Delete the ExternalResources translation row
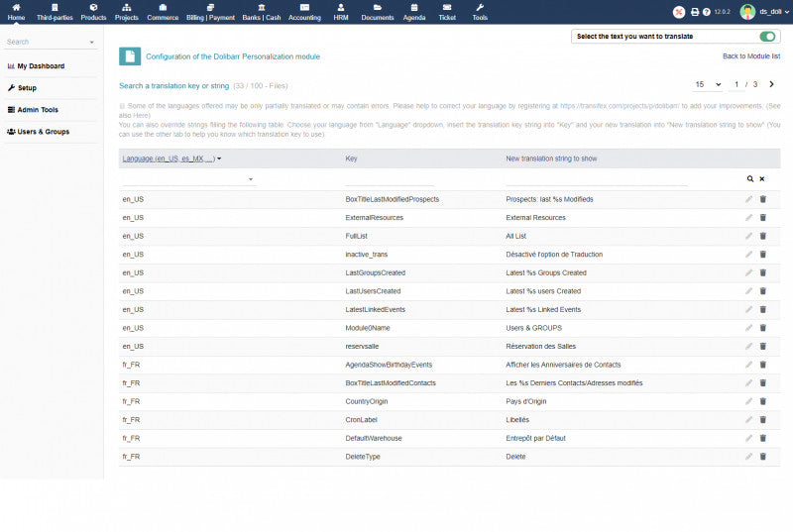This screenshot has height=532, width=793. [x=763, y=218]
